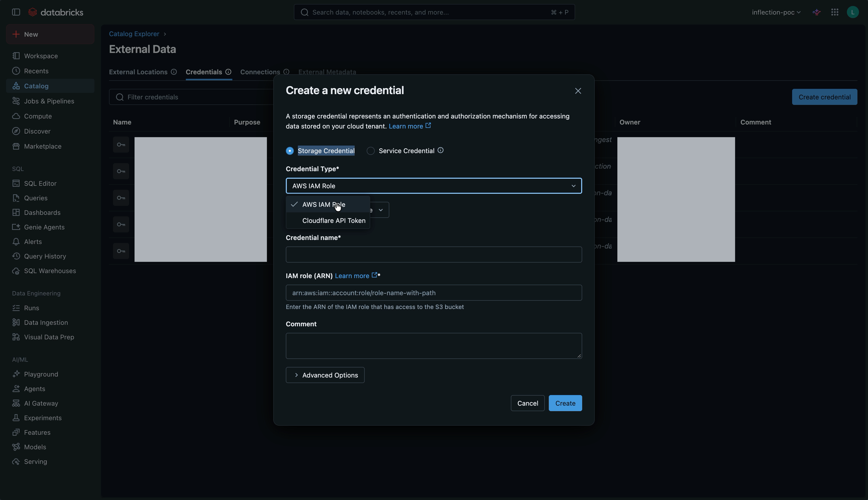Open Learn more link in credential description
The image size is (868, 500).
click(410, 126)
